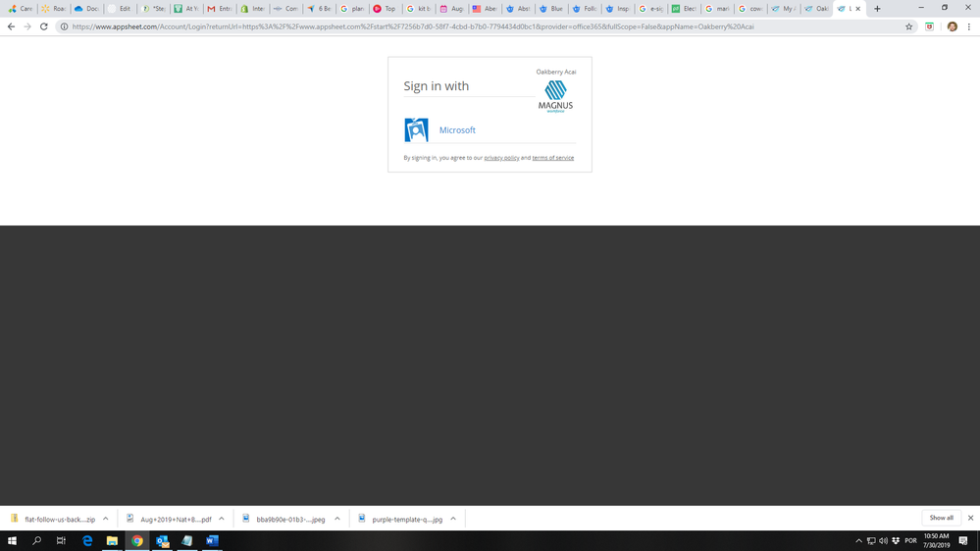Click the browser forward arrow
Image resolution: width=980 pixels, height=551 pixels.
[x=27, y=26]
